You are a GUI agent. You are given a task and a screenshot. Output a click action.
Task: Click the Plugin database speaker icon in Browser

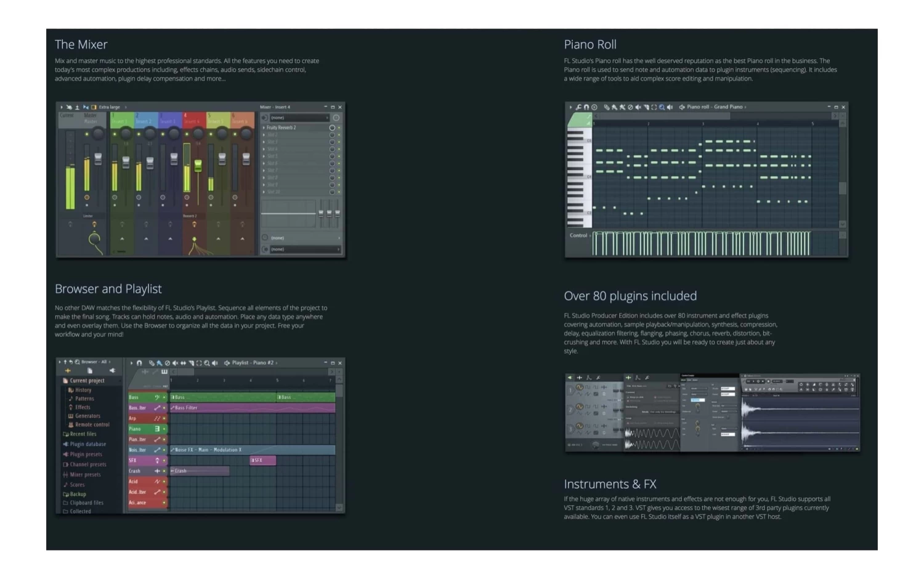[66, 444]
